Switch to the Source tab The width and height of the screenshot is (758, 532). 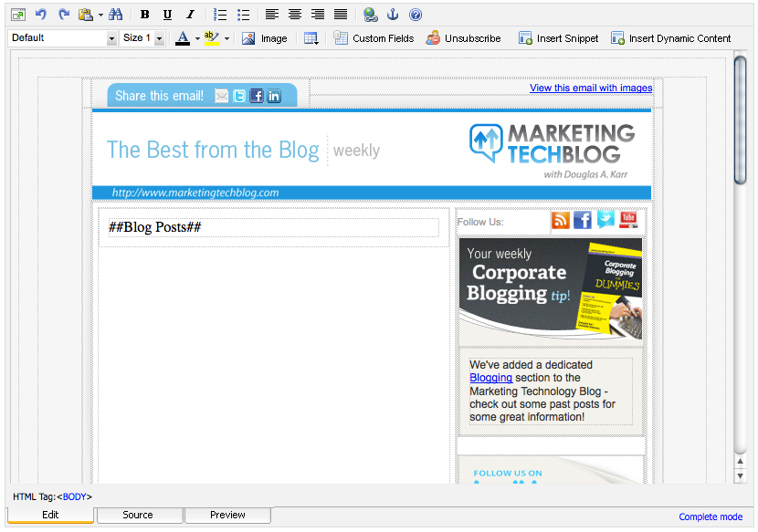138,515
